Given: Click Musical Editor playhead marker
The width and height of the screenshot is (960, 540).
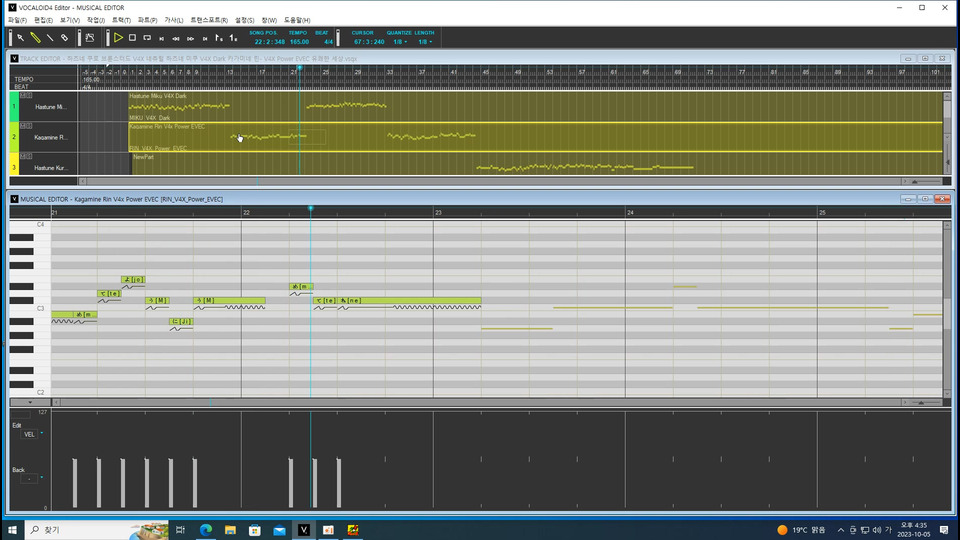Looking at the screenshot, I should pos(310,209).
